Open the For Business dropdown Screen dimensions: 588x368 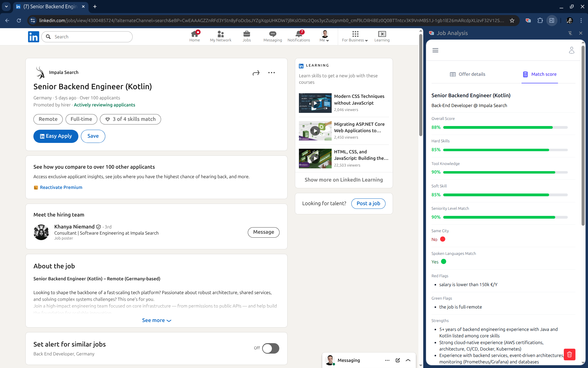[355, 36]
